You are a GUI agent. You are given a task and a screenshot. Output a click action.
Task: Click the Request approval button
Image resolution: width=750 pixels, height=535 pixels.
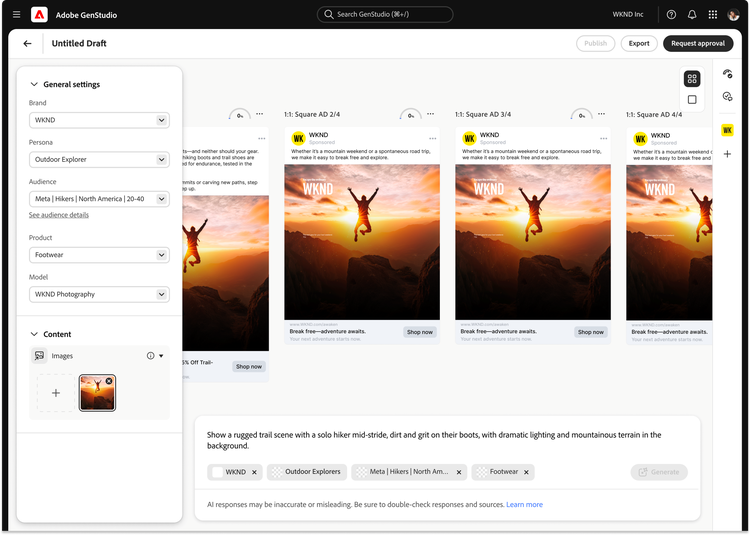tap(697, 44)
